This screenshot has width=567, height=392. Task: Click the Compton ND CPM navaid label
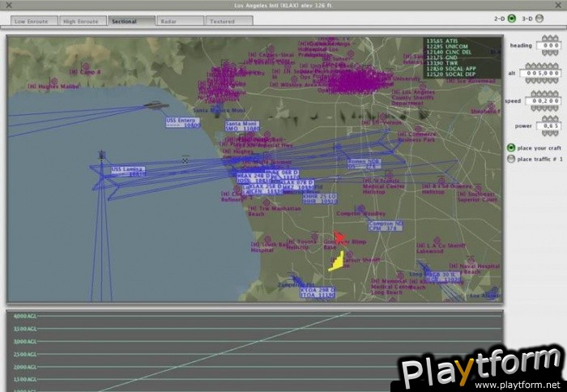(386, 226)
